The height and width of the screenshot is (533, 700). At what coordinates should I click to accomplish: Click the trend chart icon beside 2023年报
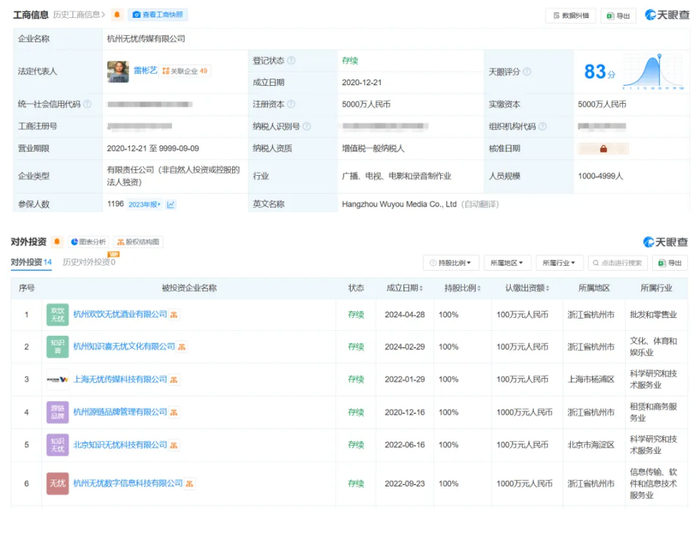(x=171, y=204)
